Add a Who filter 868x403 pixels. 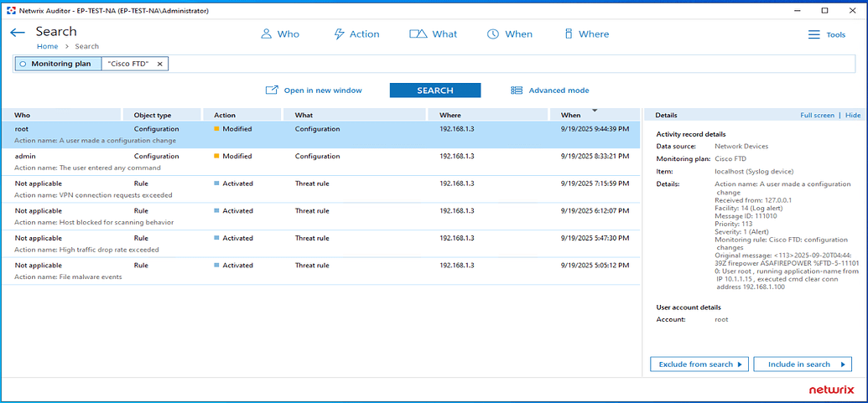click(x=280, y=34)
